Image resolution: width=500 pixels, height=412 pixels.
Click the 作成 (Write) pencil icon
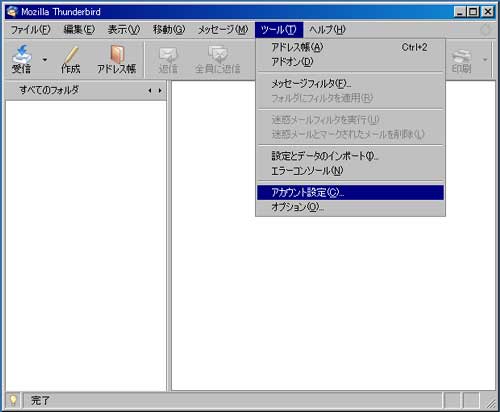(x=71, y=59)
